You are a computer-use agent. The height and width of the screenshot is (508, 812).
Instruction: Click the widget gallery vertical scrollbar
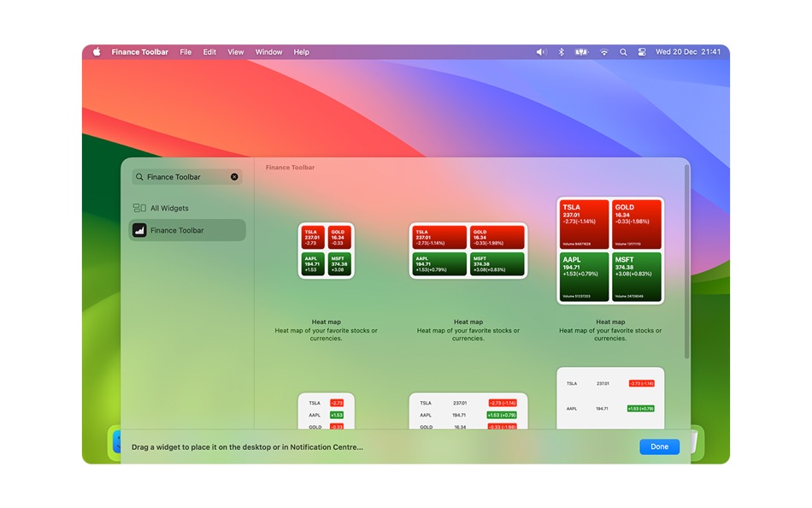pyautogui.click(x=686, y=262)
